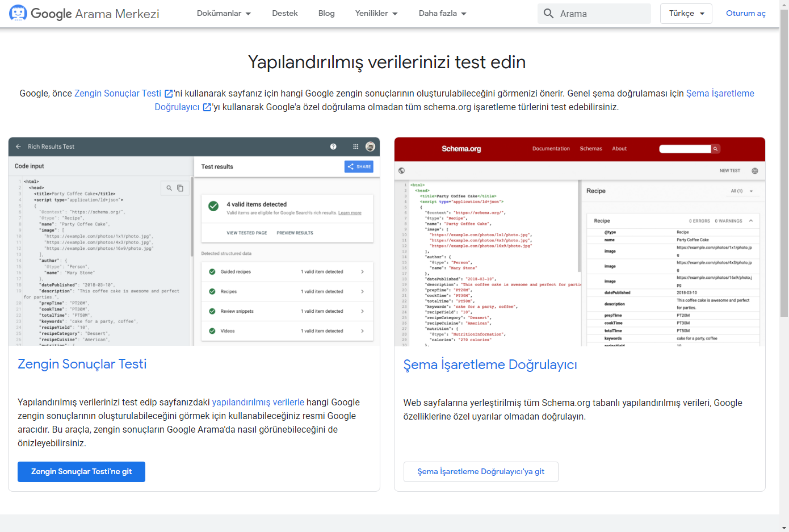Click search icon in Code input panel
The width and height of the screenshot is (789, 532).
point(169,188)
